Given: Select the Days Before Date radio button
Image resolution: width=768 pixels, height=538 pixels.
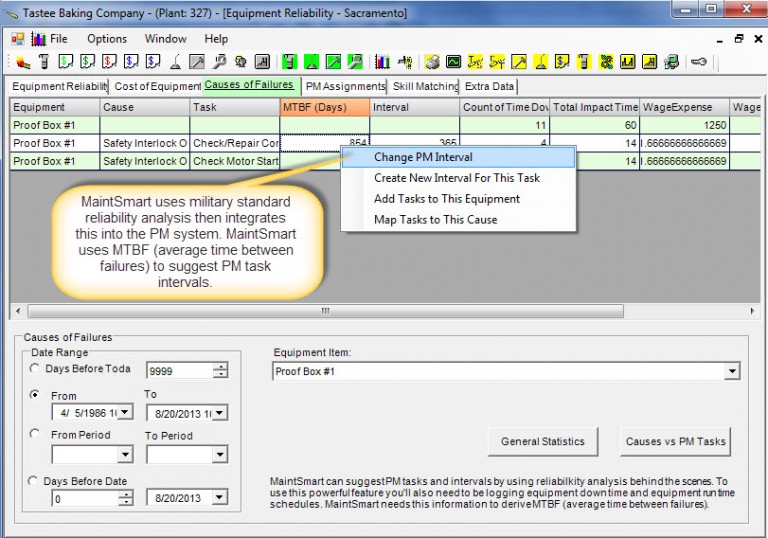Looking at the screenshot, I should point(33,481).
